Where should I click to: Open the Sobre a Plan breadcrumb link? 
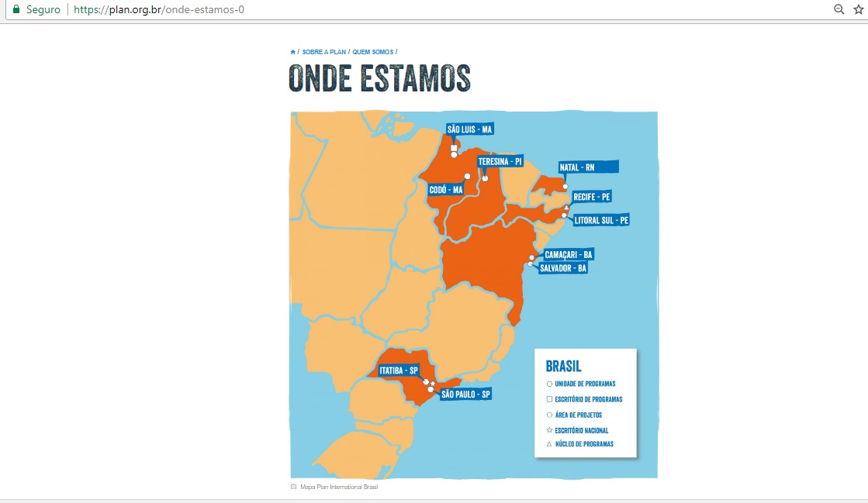pyautogui.click(x=323, y=52)
